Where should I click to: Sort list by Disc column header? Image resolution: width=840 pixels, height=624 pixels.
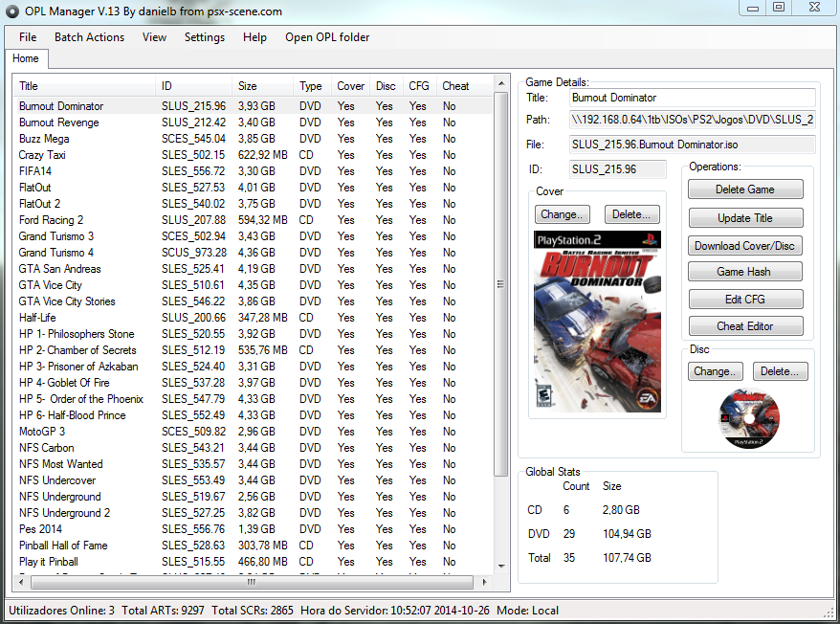[386, 86]
